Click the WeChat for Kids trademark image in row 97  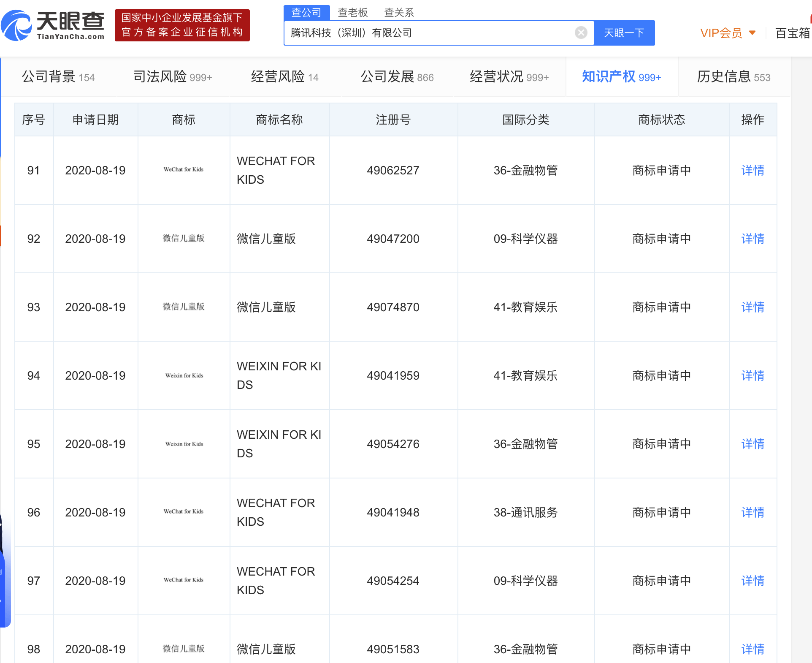click(x=184, y=580)
